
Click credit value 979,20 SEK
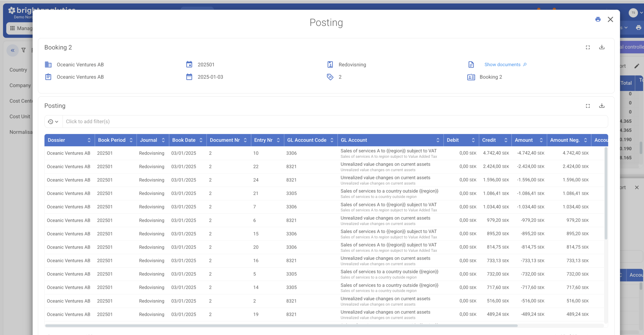[498, 220]
